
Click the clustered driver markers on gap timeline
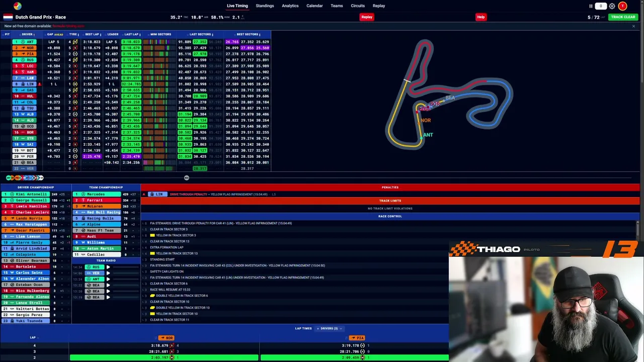coord(24,177)
